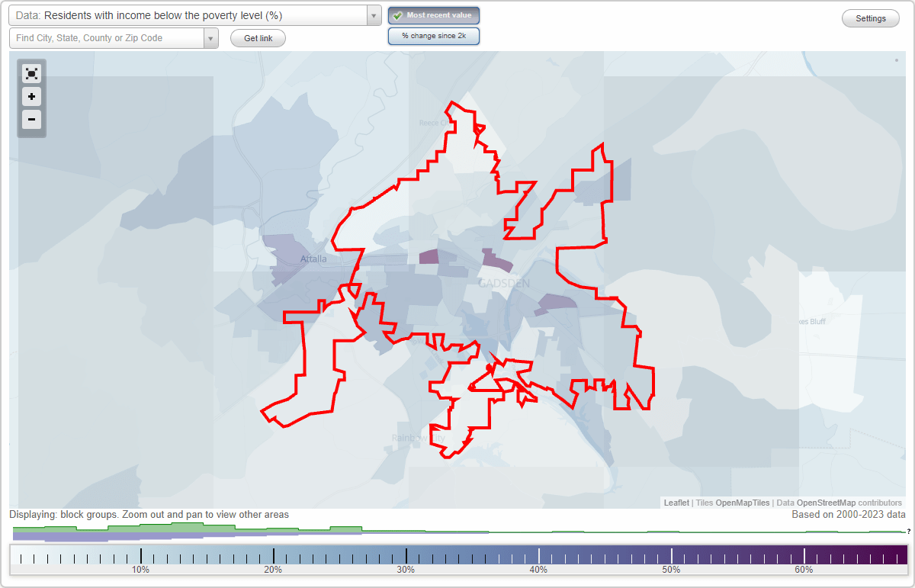Screen dimensions: 915x588
Task: Select the Most recent value option
Action: 434,15
